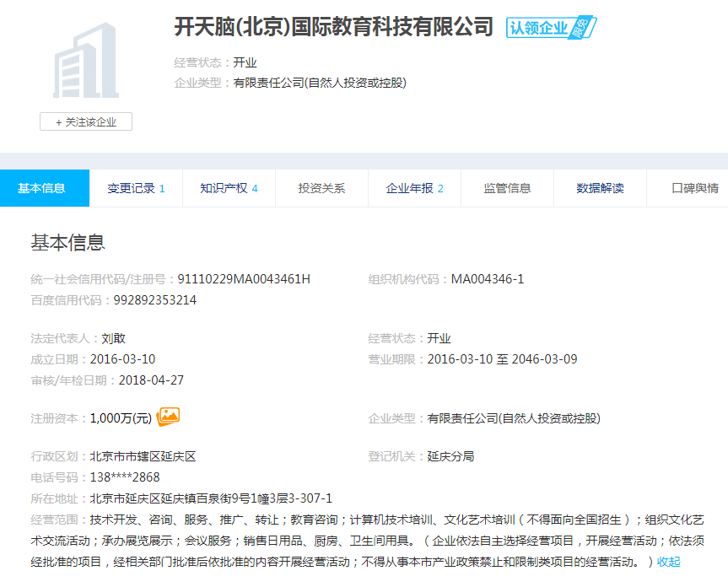The width and height of the screenshot is (728, 587).
Task: View the 监管信息 tab
Action: 507,188
